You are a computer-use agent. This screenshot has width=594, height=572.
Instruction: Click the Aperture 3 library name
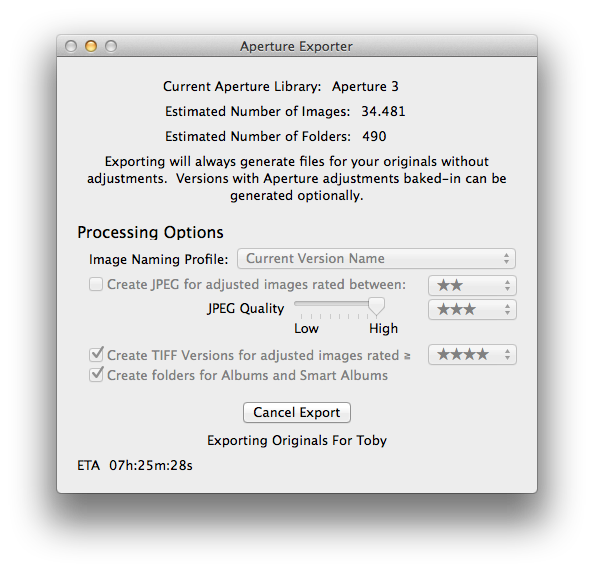tap(365, 86)
